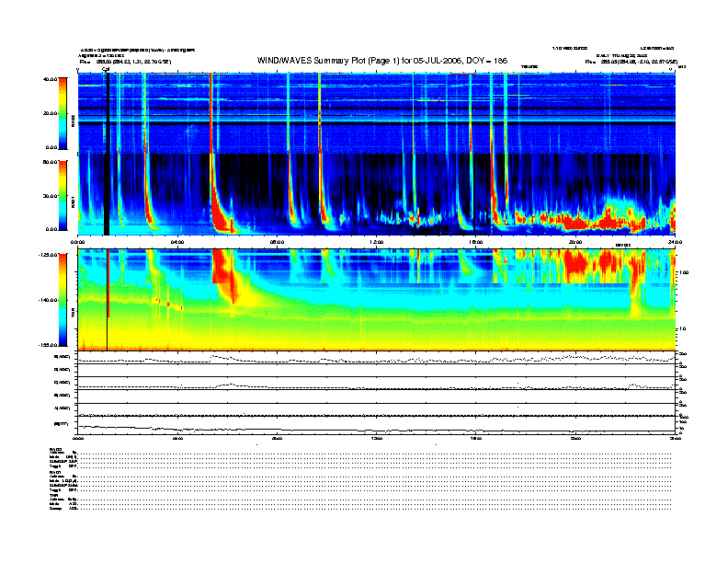Click the 100 label right of TNR panel
Image resolution: width=728 pixels, height=563 pixels.
point(684,272)
